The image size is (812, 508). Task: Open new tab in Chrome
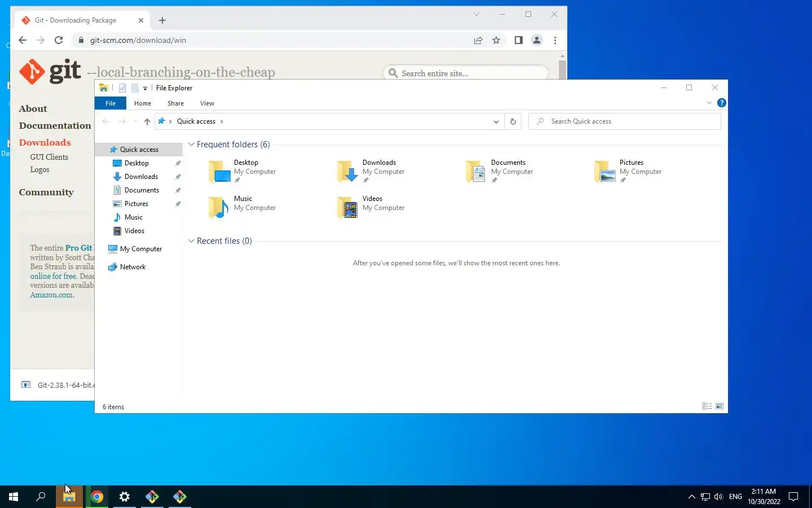[x=162, y=20]
